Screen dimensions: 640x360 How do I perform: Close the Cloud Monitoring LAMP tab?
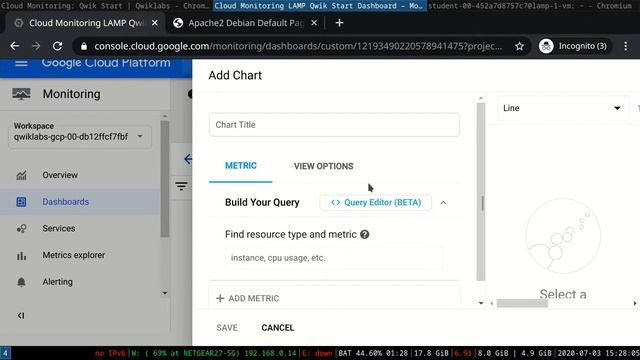point(155,23)
